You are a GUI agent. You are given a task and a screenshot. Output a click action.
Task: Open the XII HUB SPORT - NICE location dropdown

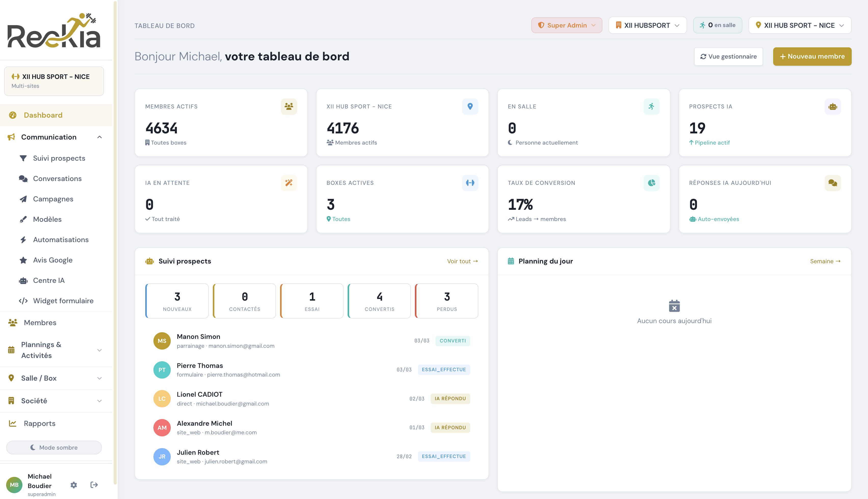800,25
